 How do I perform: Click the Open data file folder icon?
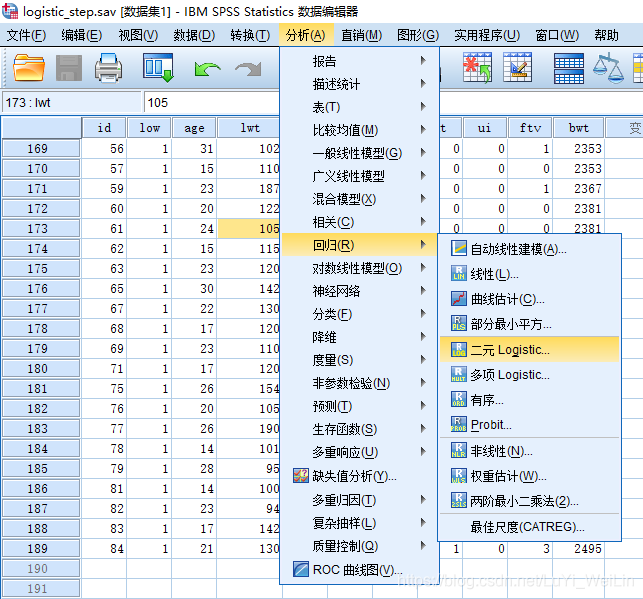(28, 68)
